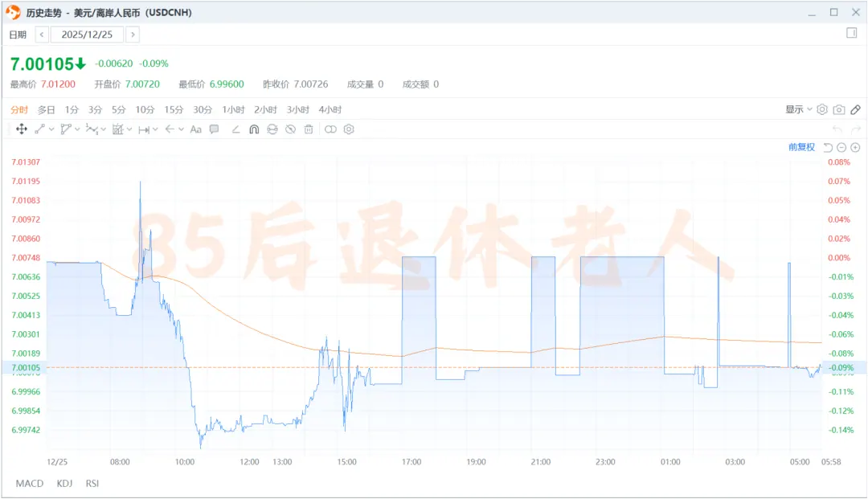The image size is (868, 499).
Task: Go to next date arrow
Action: pos(133,35)
